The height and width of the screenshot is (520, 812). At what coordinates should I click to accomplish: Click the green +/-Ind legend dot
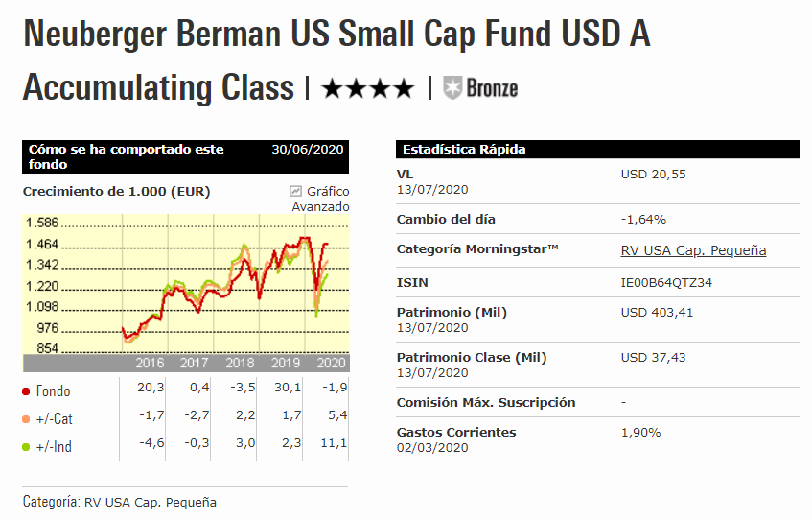tap(26, 446)
